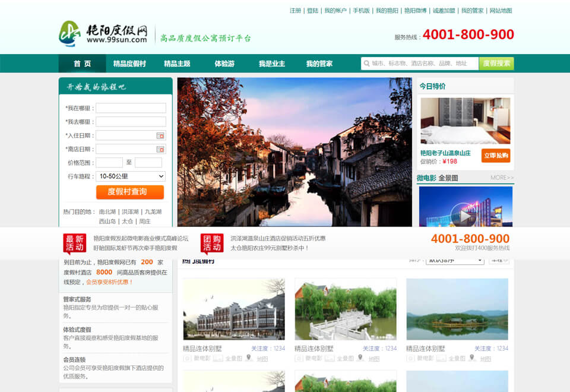Click 全景图 icon under white bridge card
Image resolution: width=570 pixels, height=392 pixels.
point(330,359)
